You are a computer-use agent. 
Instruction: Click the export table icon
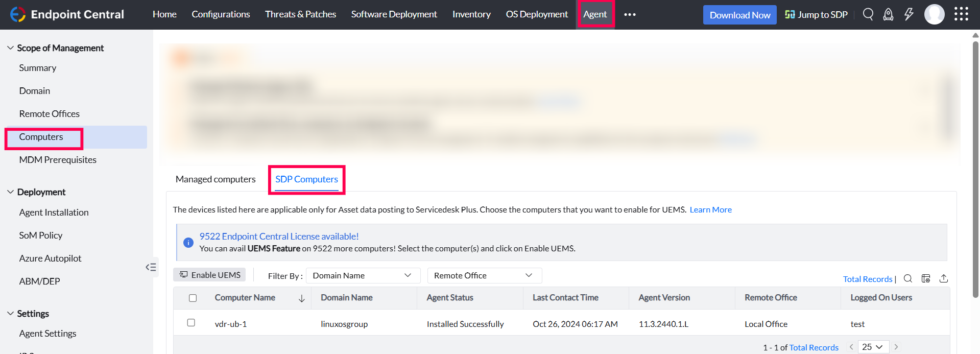point(944,278)
